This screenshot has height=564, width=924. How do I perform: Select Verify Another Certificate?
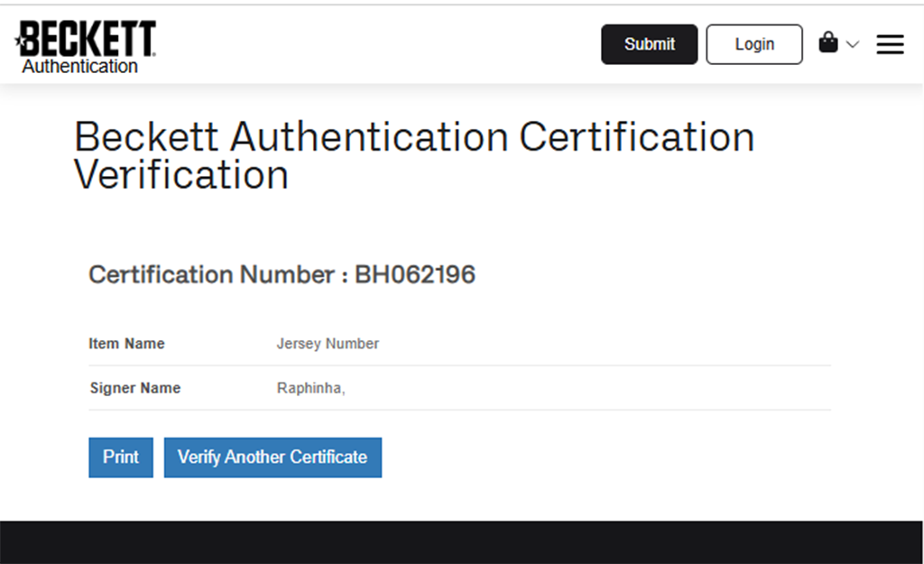[x=273, y=457]
